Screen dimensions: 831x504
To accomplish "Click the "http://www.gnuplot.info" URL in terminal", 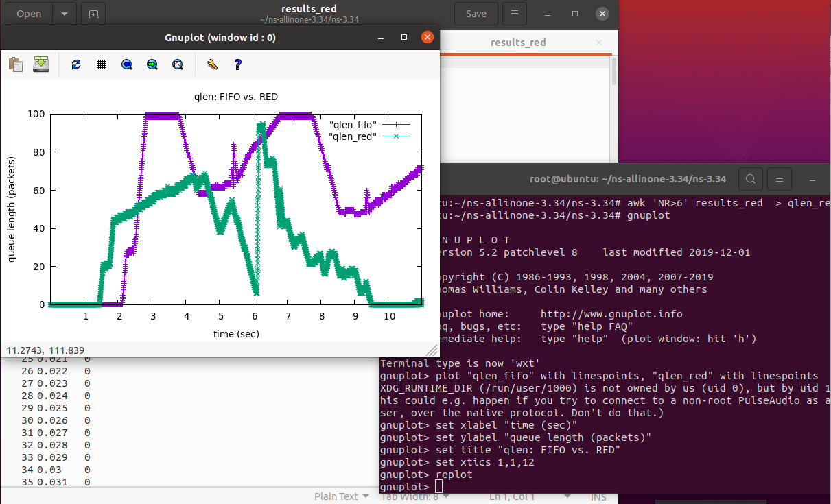I will tap(611, 314).
